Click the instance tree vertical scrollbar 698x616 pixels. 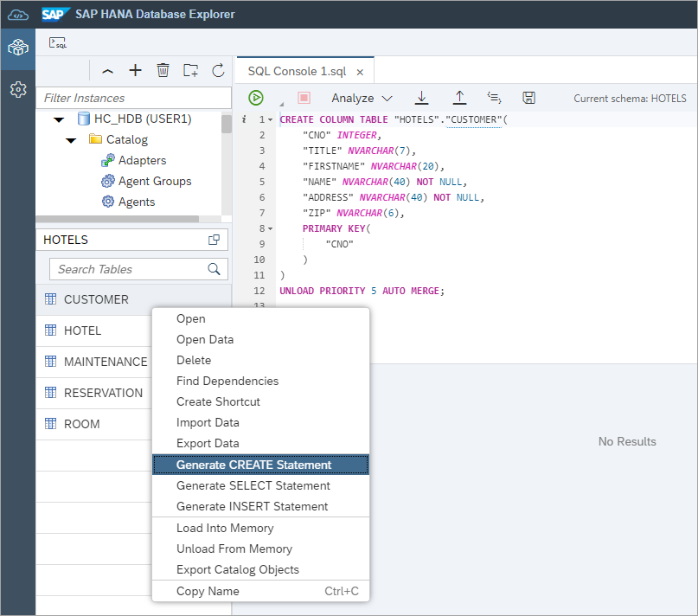pyautogui.click(x=226, y=125)
